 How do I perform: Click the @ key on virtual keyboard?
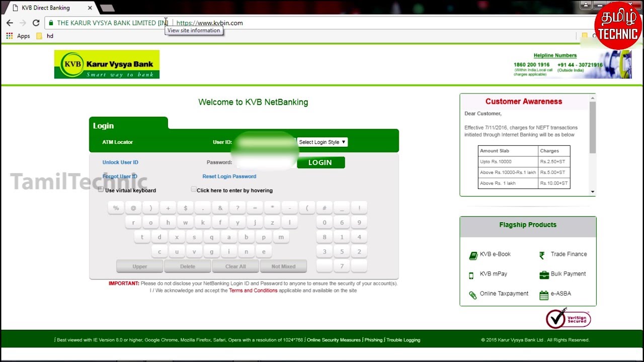pyautogui.click(x=133, y=208)
